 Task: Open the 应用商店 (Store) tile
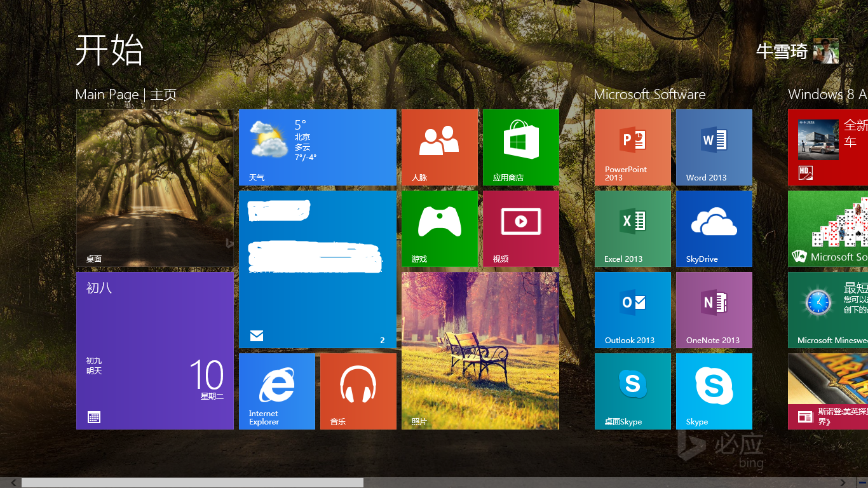click(520, 147)
